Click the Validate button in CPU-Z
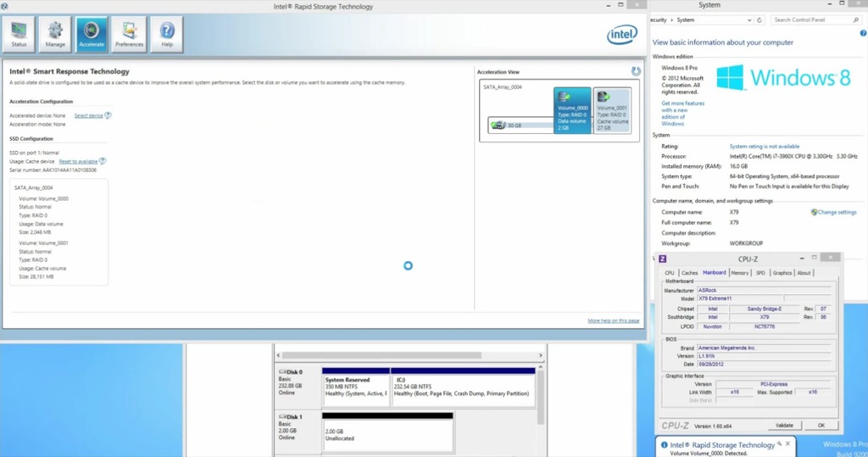The image size is (868, 457). point(784,426)
